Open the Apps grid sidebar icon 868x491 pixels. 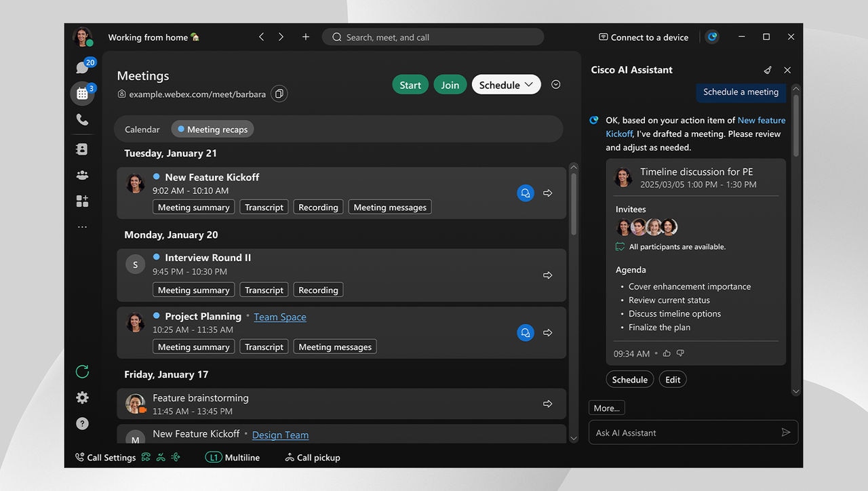82,201
